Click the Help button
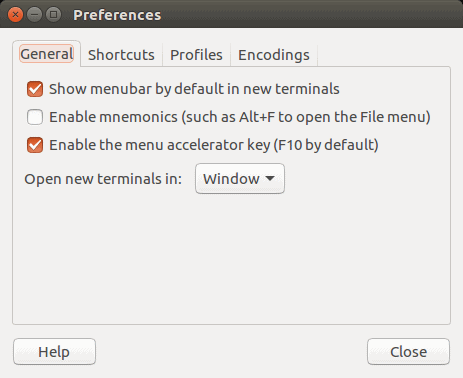The image size is (463, 378). [x=54, y=352]
